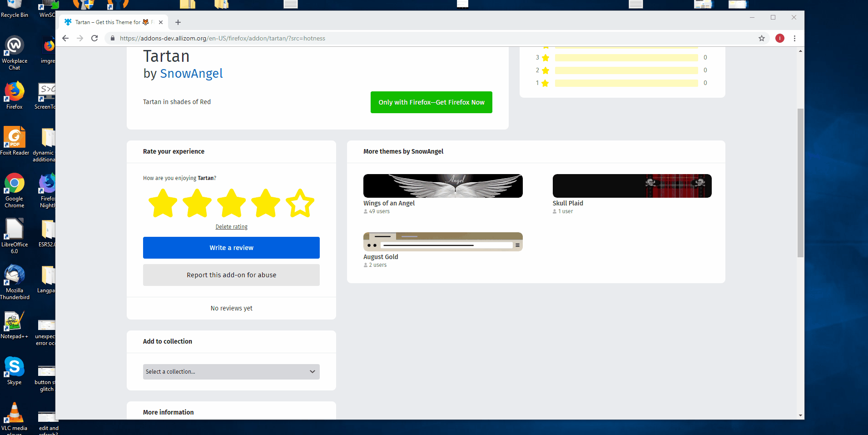Launch Firefox from the desktop
This screenshot has height=435, width=868.
click(15, 96)
